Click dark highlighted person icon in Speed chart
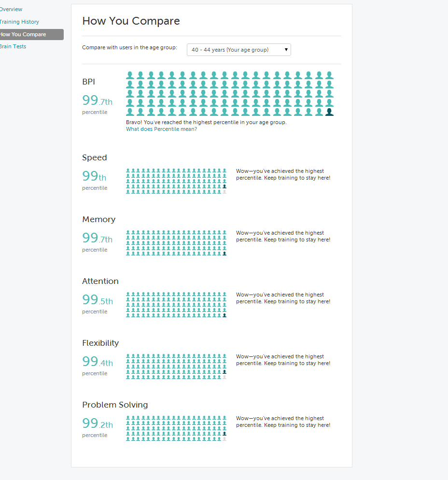 pyautogui.click(x=224, y=186)
